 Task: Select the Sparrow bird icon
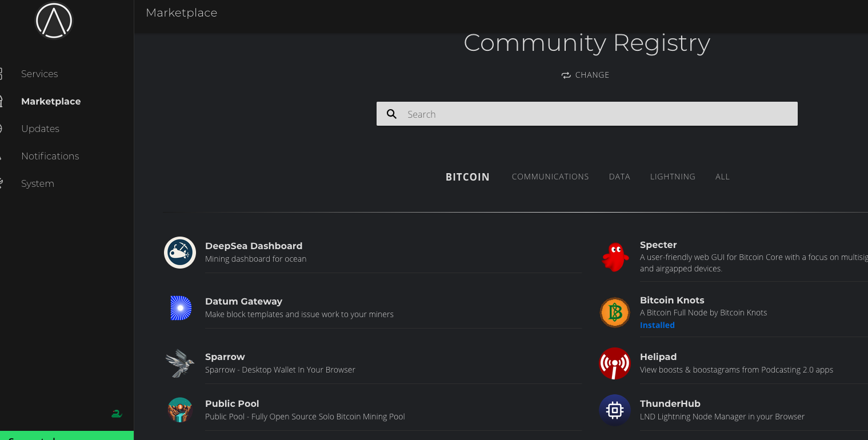click(x=180, y=363)
